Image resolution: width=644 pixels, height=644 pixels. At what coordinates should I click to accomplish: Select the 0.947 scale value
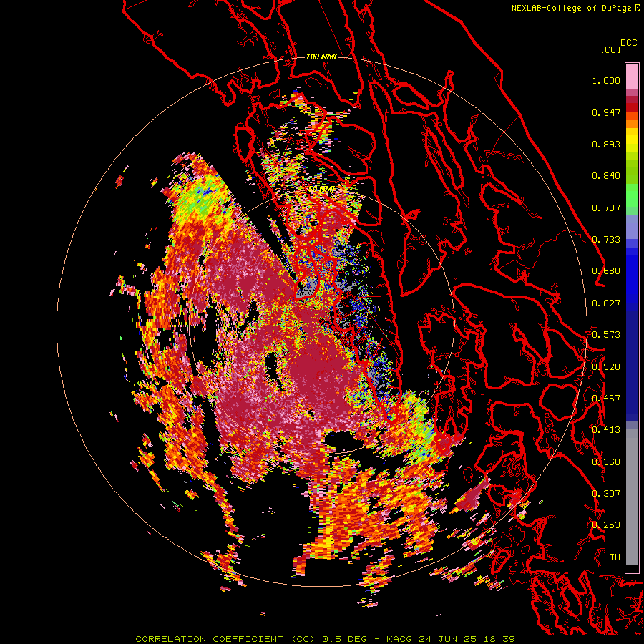[x=606, y=112]
